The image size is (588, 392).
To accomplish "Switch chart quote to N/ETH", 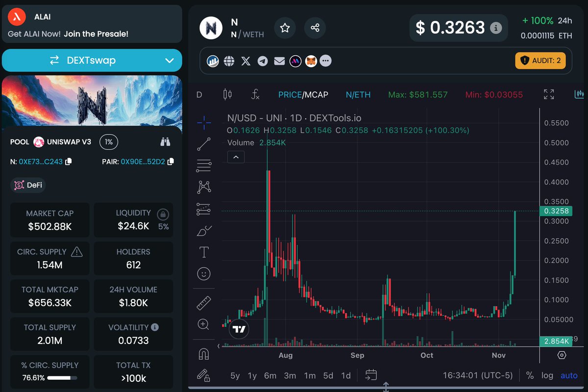I will pyautogui.click(x=358, y=94).
